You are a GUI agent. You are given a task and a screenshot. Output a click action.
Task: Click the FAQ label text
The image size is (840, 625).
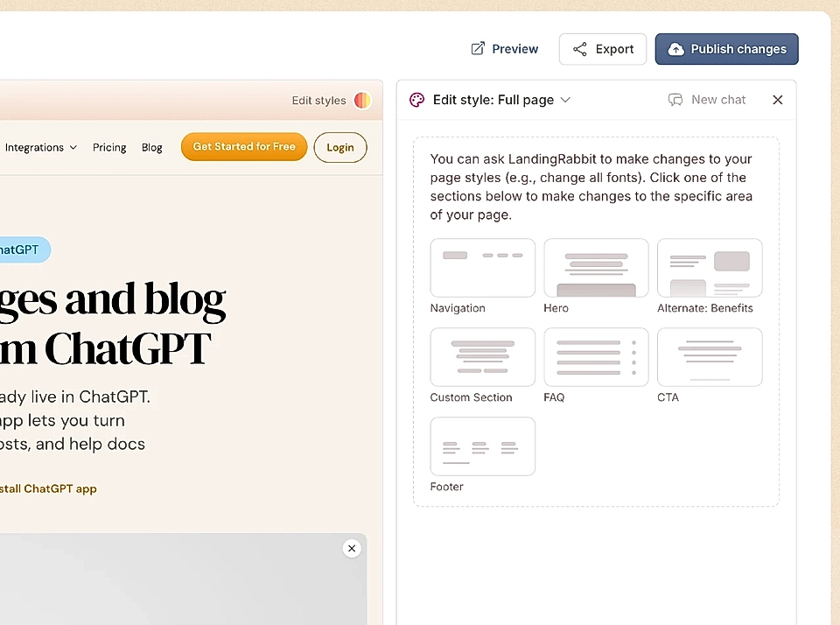click(x=554, y=397)
